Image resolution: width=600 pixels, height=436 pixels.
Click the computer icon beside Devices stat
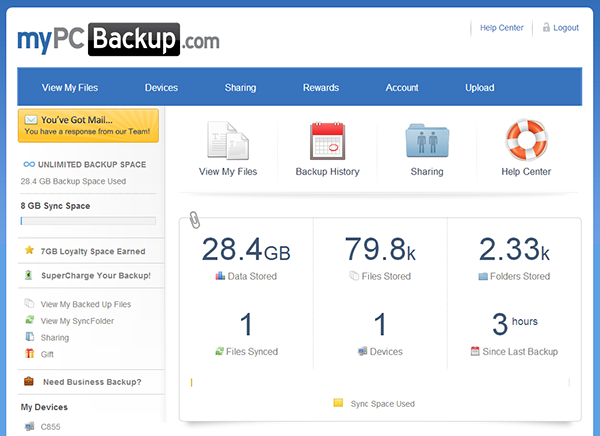click(362, 351)
